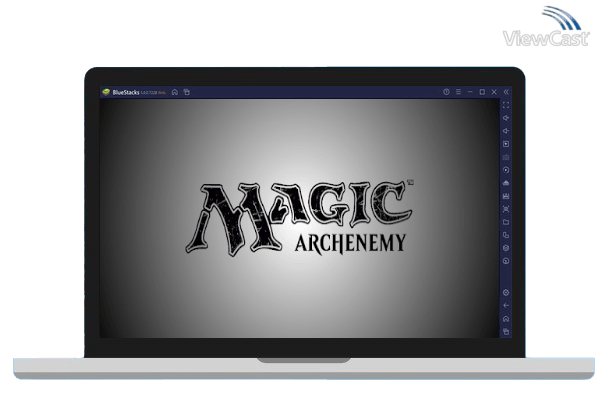Open the help question-mark icon
The image size is (602, 414).
click(446, 92)
